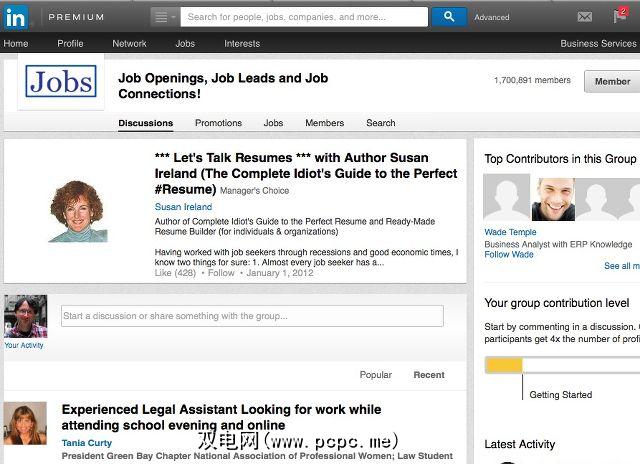Open Business Services menu

coord(598,44)
